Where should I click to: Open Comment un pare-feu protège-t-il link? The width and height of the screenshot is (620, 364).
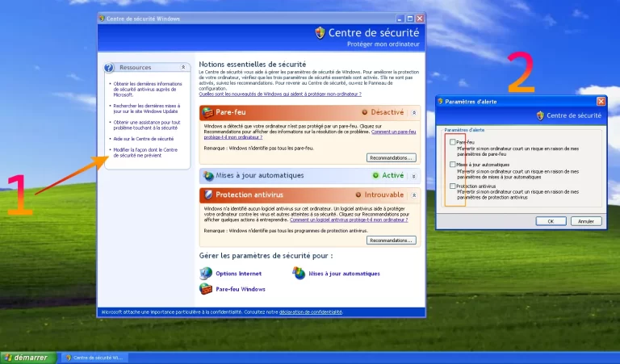[310, 134]
